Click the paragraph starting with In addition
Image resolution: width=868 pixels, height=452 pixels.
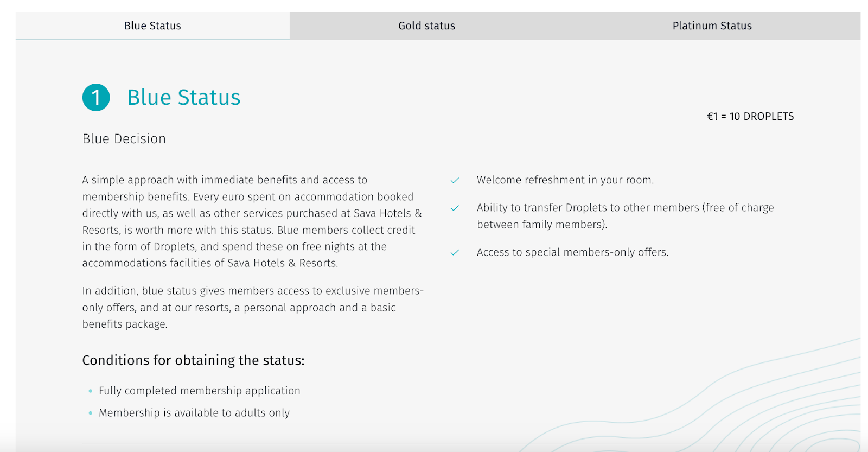click(x=252, y=307)
